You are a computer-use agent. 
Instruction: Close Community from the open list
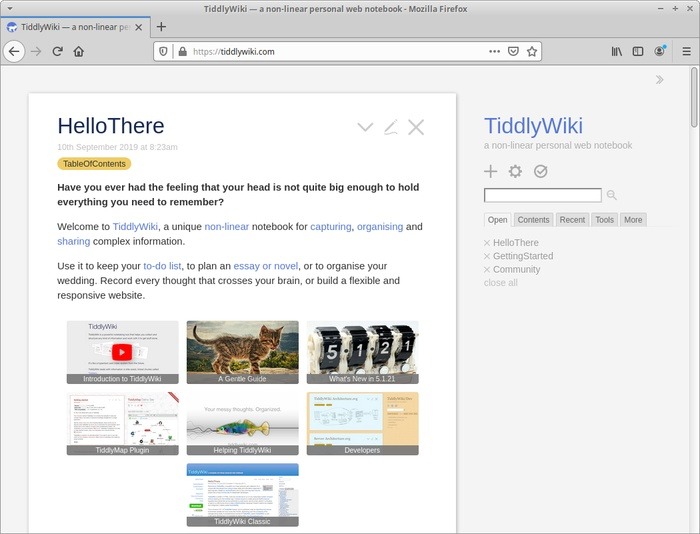click(x=487, y=270)
